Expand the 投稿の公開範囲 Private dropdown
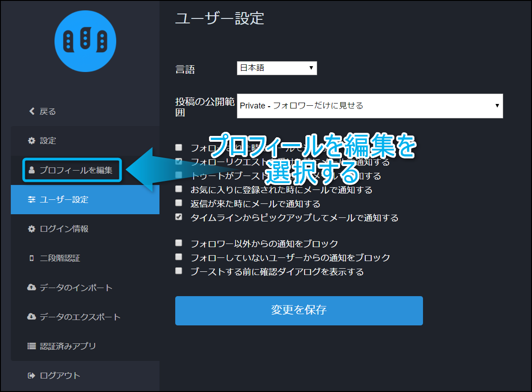The image size is (532, 392). [x=369, y=106]
